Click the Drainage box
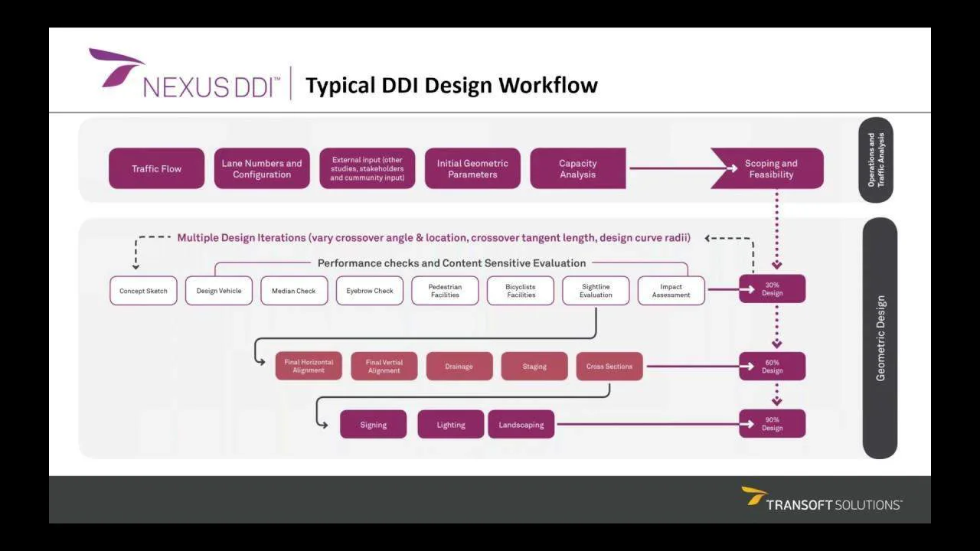Image resolution: width=980 pixels, height=551 pixels. (459, 367)
